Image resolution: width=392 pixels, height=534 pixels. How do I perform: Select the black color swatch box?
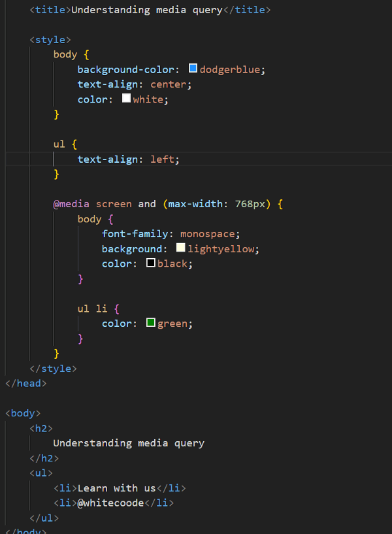150,263
